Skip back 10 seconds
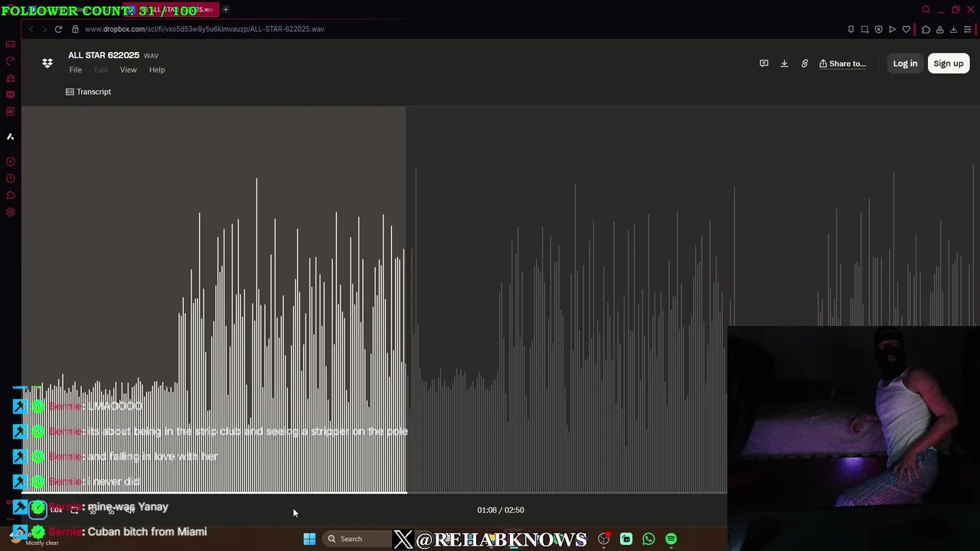The image size is (980, 551). click(x=93, y=510)
